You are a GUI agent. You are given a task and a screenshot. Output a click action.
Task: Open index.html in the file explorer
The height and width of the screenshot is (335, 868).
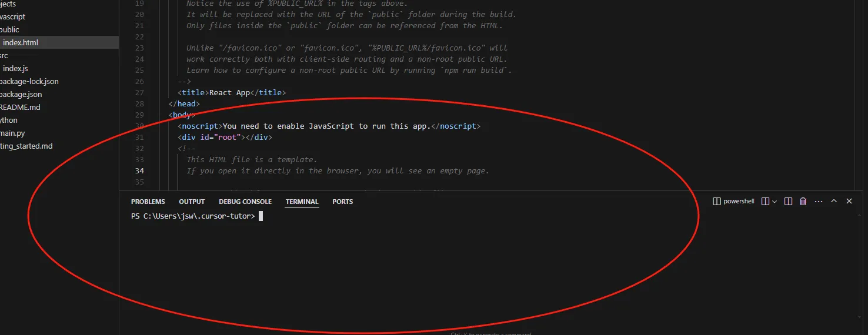(x=21, y=42)
